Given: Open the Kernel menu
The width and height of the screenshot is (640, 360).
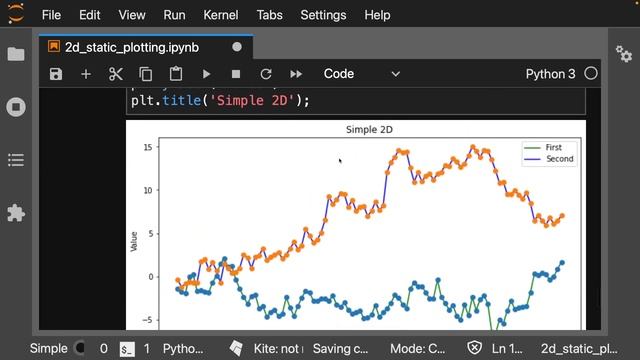Looking at the screenshot, I should (221, 15).
